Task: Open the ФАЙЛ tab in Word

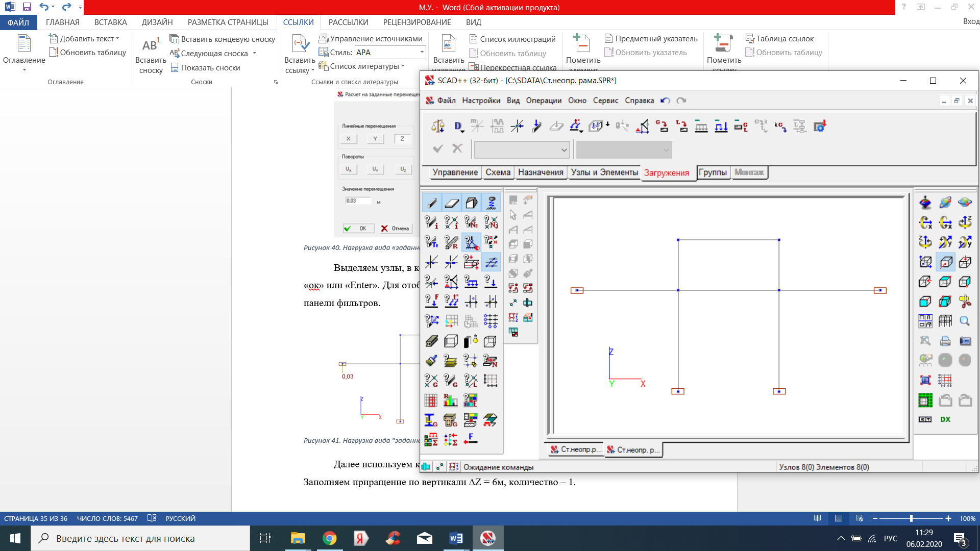Action: coord(18,22)
